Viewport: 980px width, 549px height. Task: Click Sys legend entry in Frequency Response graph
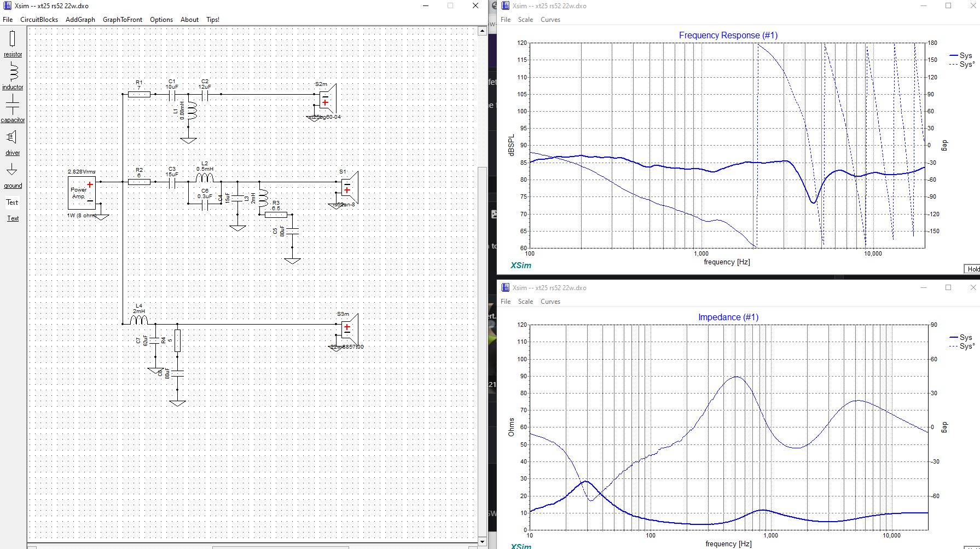click(961, 55)
